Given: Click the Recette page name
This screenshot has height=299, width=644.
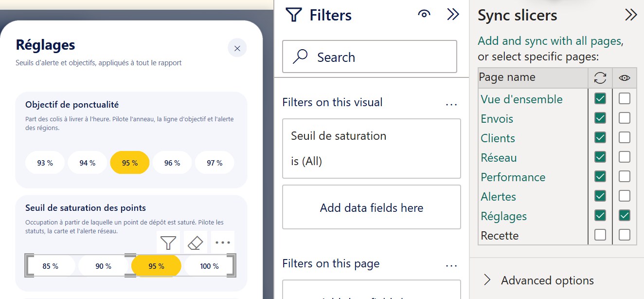Looking at the screenshot, I should click(500, 236).
